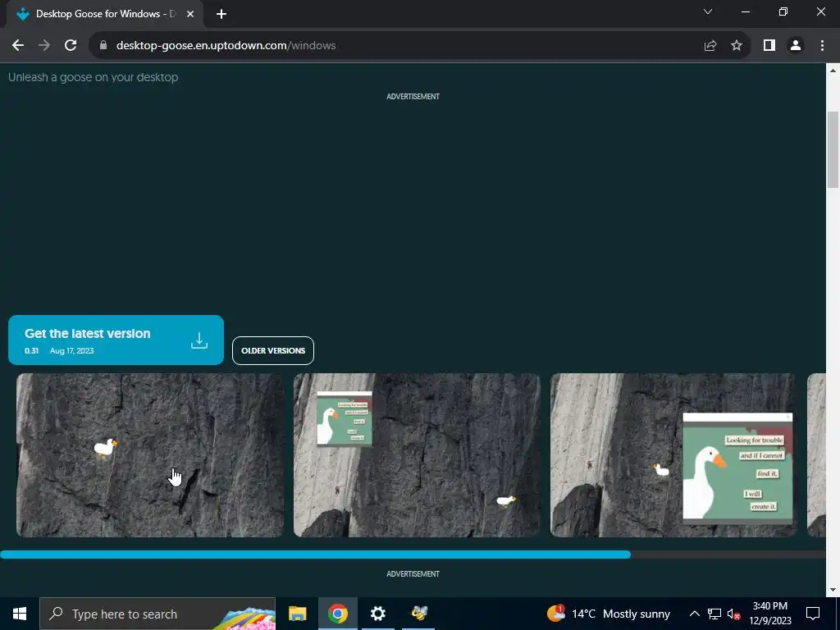Open Google Chrome taskbar icon
The height and width of the screenshot is (630, 840).
click(337, 614)
